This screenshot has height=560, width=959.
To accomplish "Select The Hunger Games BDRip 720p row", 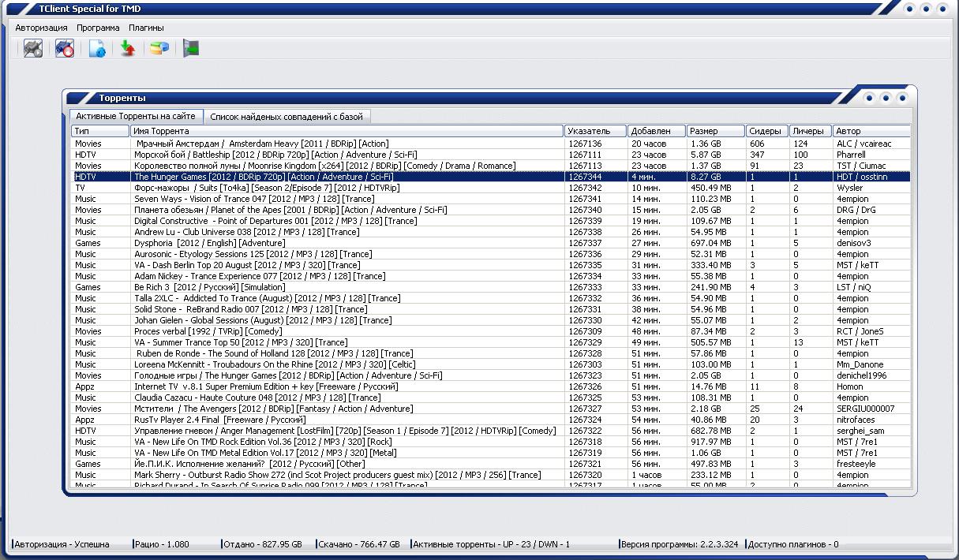I will coord(490,177).
